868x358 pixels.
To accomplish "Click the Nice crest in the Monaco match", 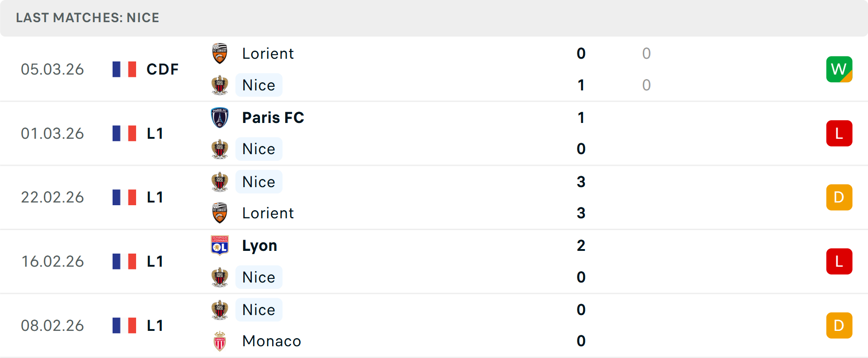I will 220,310.
